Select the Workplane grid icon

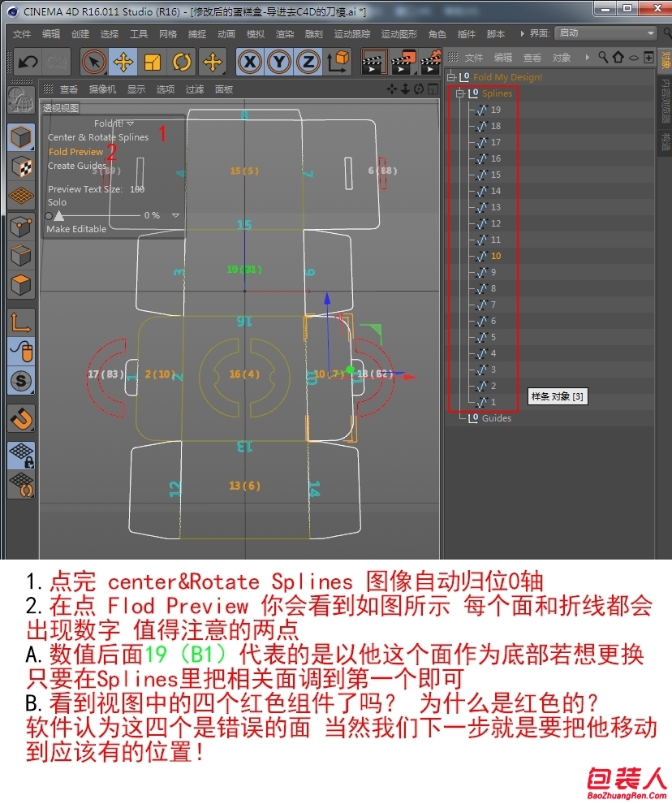[x=21, y=196]
